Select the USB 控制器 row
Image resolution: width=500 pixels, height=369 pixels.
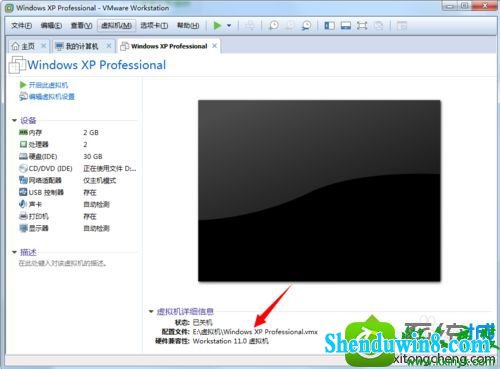click(77, 192)
